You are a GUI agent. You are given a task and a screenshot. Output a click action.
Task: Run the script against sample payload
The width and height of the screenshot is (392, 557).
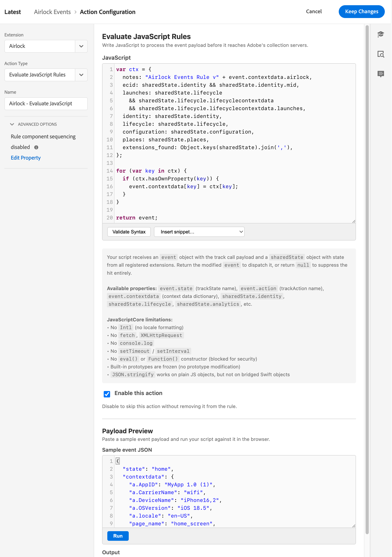point(118,536)
